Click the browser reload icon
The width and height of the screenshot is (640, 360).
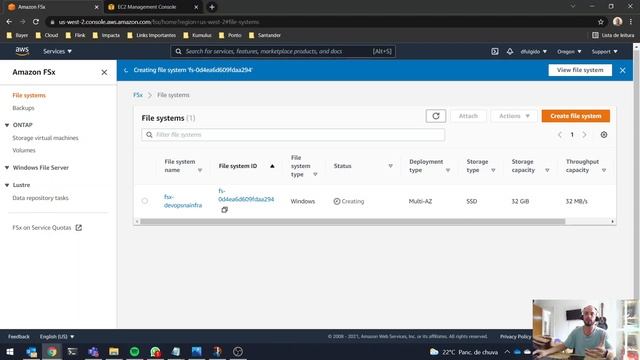(36, 22)
